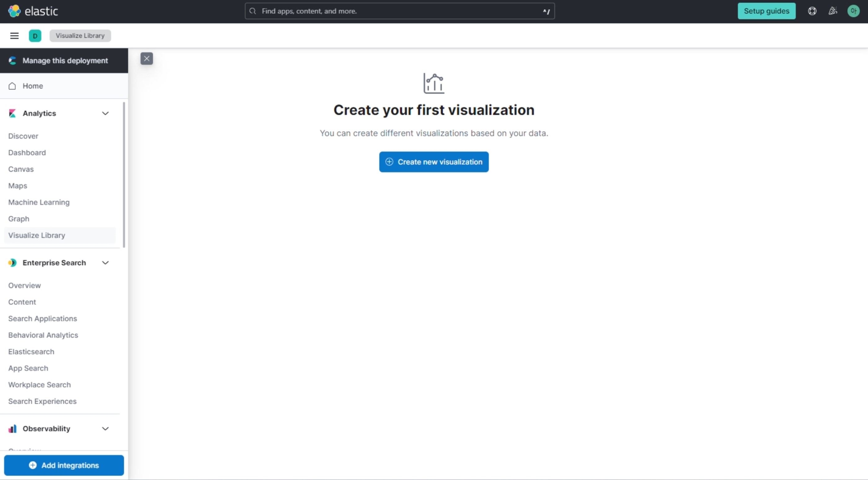The height and width of the screenshot is (480, 868).
Task: Toggle the hamburger navigation menu
Action: [x=14, y=36]
